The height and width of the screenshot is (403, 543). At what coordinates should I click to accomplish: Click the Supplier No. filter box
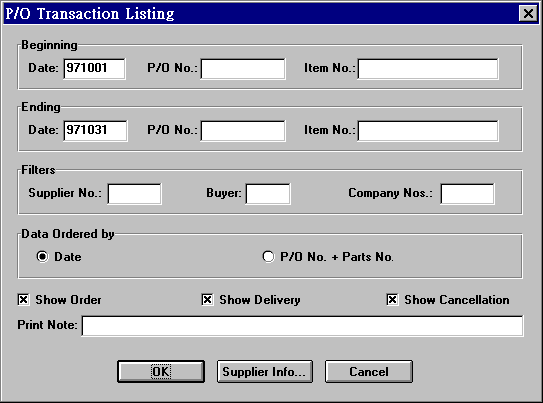[x=134, y=194]
